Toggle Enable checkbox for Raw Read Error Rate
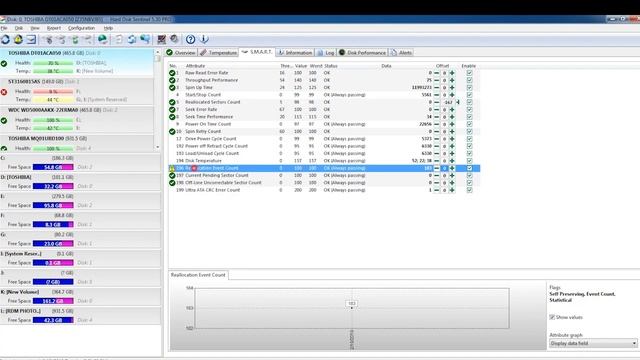 [x=469, y=73]
